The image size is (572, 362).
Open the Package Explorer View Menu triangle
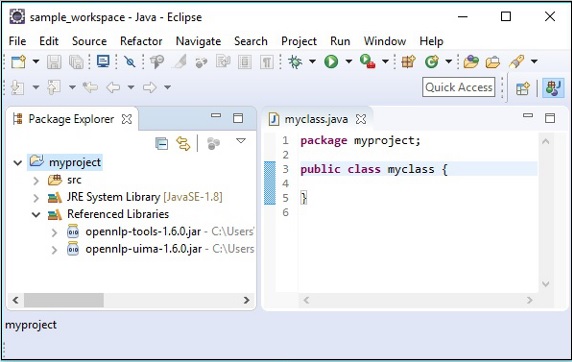coord(241,140)
